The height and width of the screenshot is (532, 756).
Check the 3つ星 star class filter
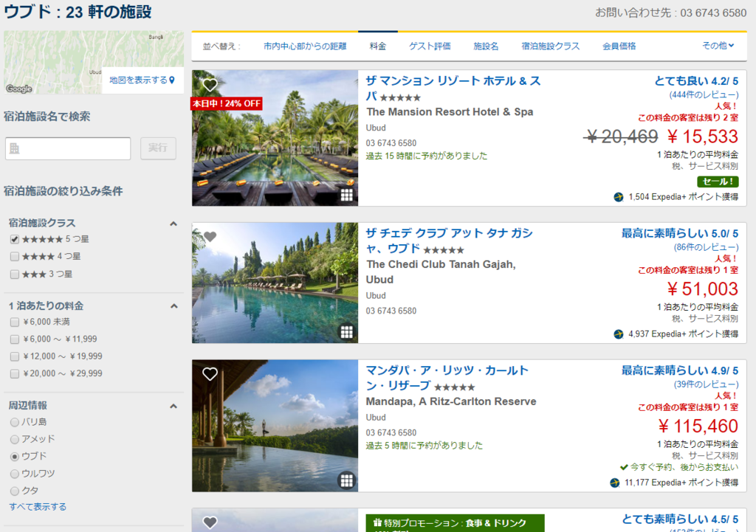click(15, 274)
